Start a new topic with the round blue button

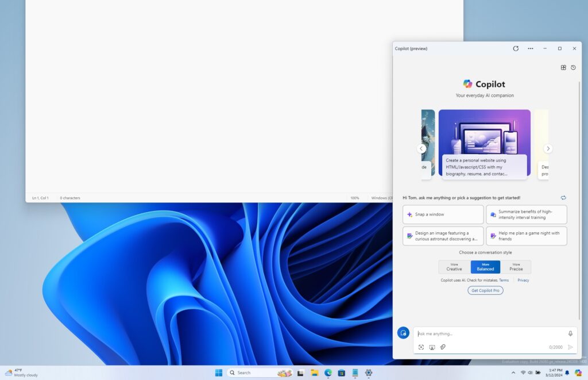403,333
